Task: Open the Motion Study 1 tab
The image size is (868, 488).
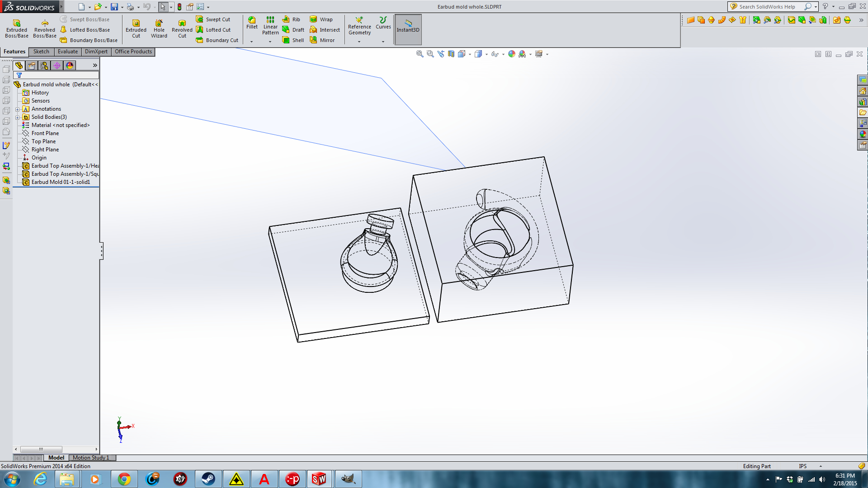Action: (x=91, y=458)
